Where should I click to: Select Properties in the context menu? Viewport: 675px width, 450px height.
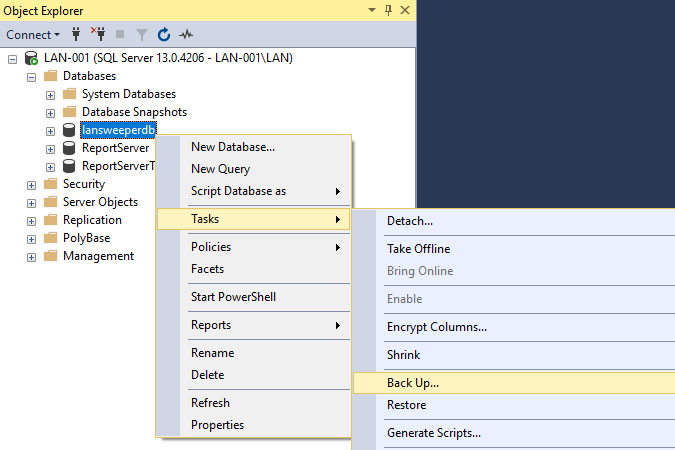tap(217, 425)
